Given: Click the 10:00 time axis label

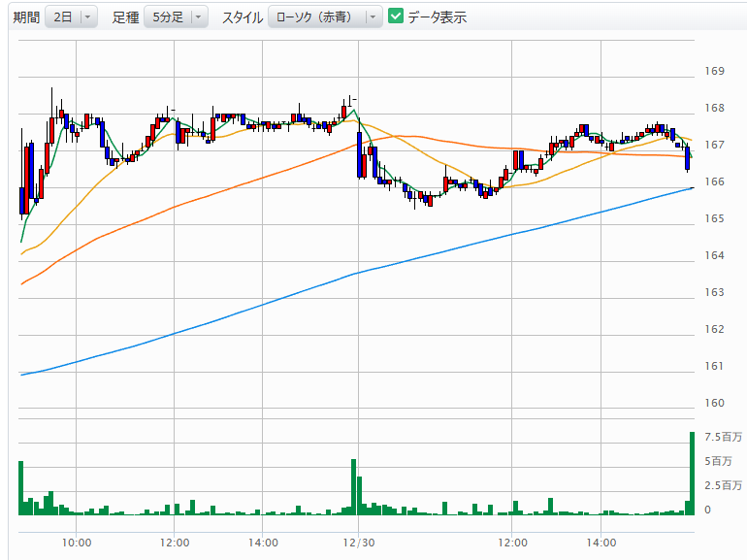Looking at the screenshot, I should tap(77, 543).
